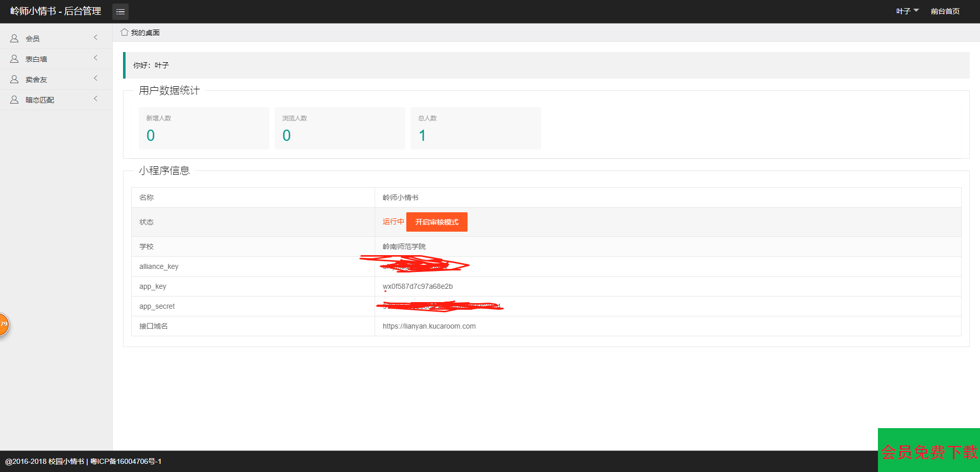Image resolution: width=980 pixels, height=472 pixels.
Task: Click the person icon beside 暗恋匹配
Action: coord(14,100)
